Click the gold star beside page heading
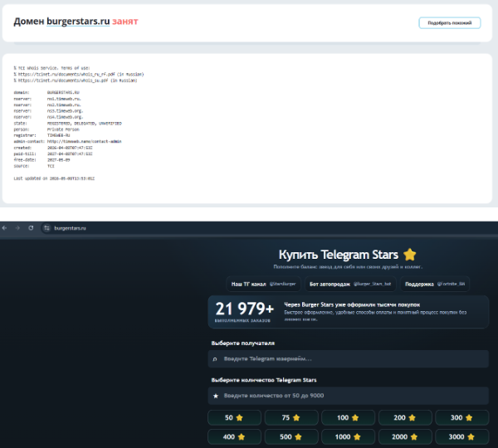Image resolution: width=498 pixels, height=448 pixels. click(410, 255)
